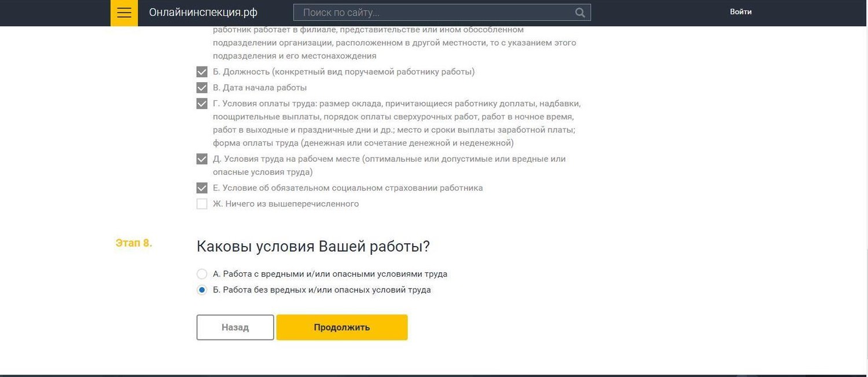Click the yellow Продолжить button
This screenshot has height=377, width=868.
(x=342, y=327)
